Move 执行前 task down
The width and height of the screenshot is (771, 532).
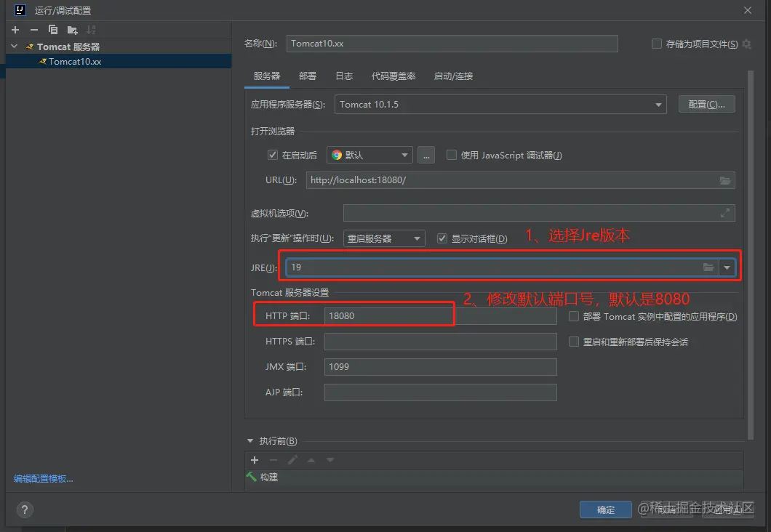coord(330,460)
